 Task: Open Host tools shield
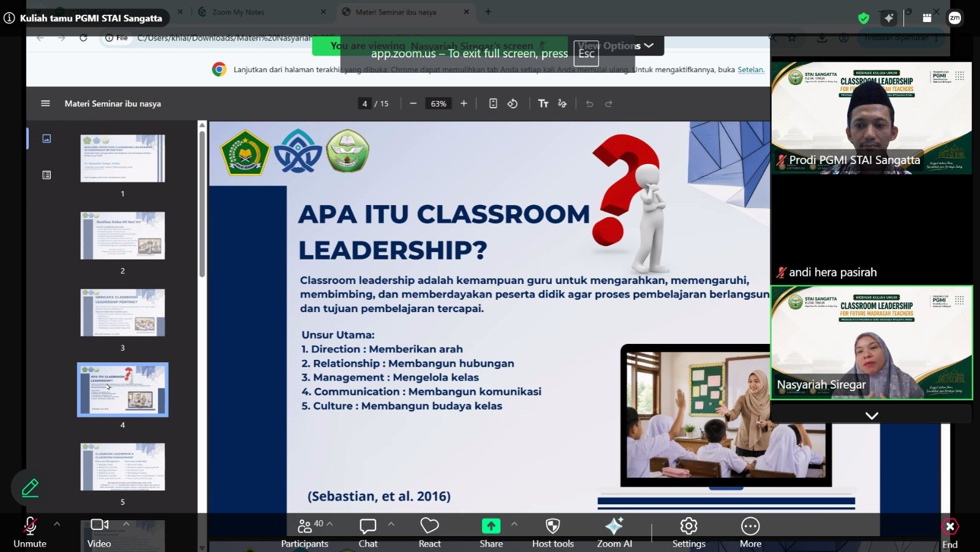(552, 532)
